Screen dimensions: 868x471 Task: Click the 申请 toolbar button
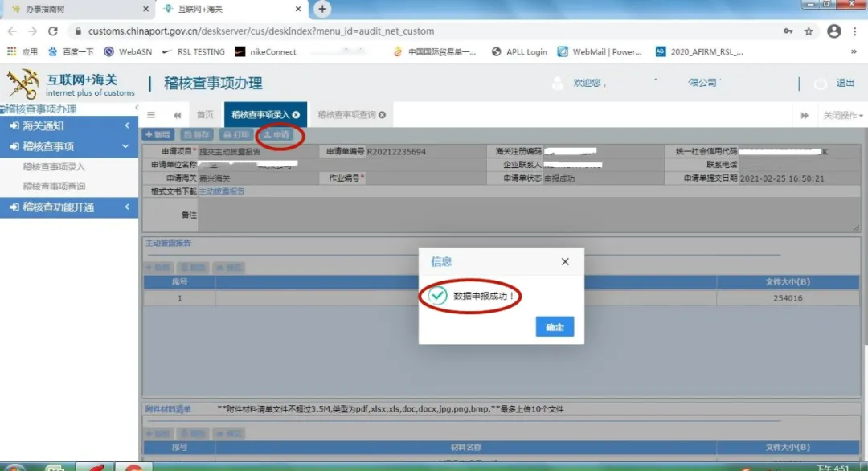(x=276, y=134)
